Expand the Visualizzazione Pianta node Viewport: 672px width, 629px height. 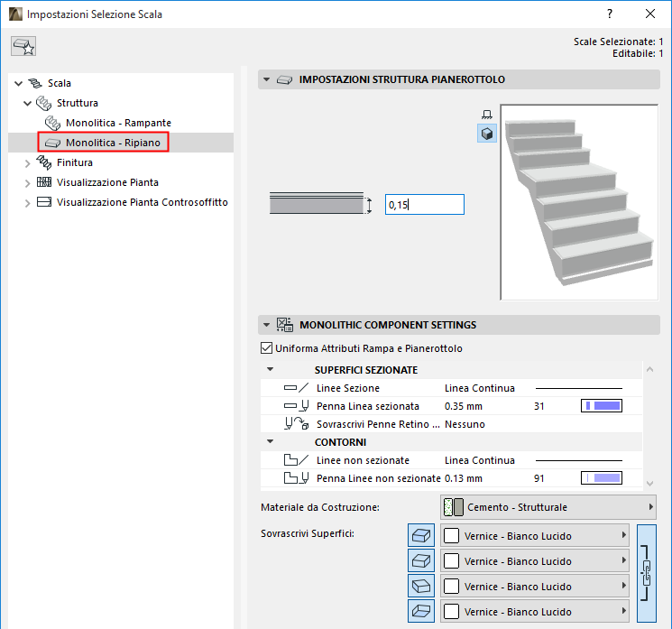pos(27,183)
